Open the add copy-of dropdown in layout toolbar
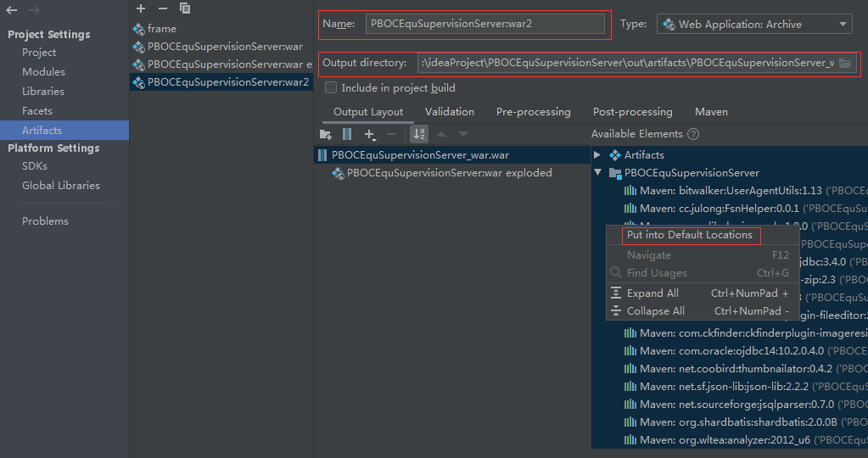The width and height of the screenshot is (868, 458). click(370, 134)
